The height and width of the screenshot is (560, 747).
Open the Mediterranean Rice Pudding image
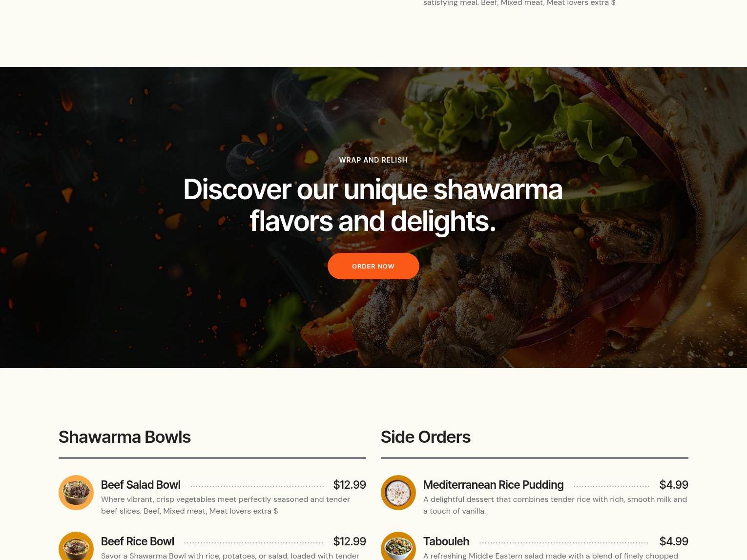tap(398, 493)
